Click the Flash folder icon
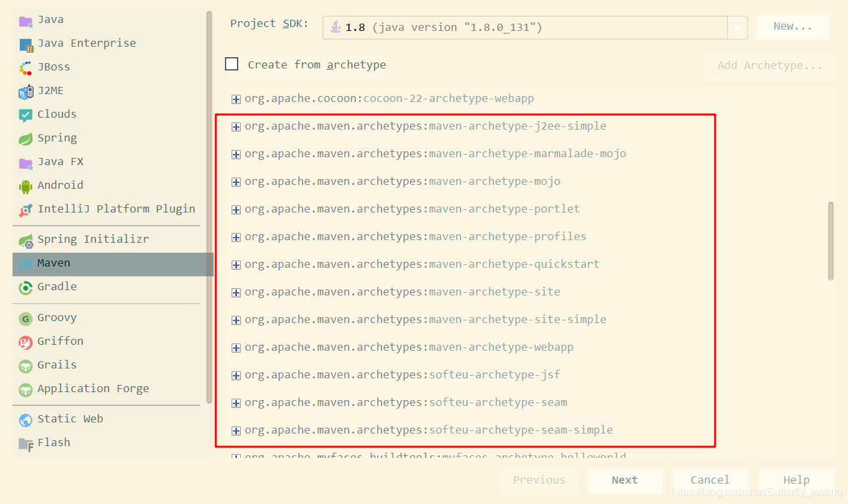 (x=26, y=443)
